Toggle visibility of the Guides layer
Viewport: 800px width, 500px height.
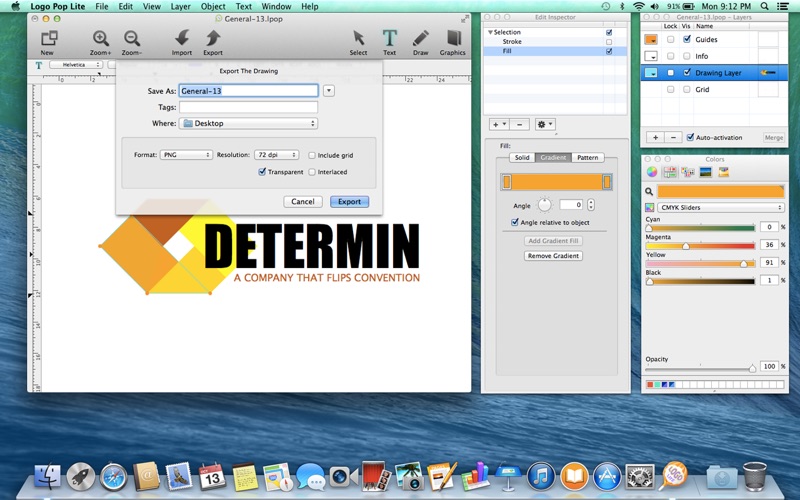(x=687, y=39)
